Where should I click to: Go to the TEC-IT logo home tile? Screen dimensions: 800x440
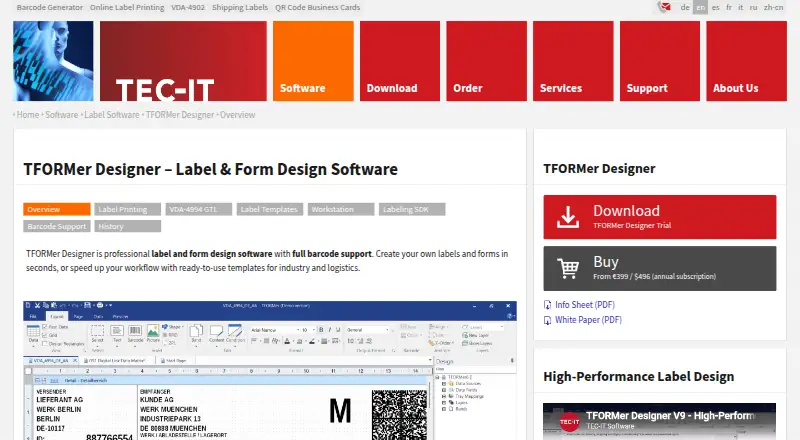tap(183, 61)
